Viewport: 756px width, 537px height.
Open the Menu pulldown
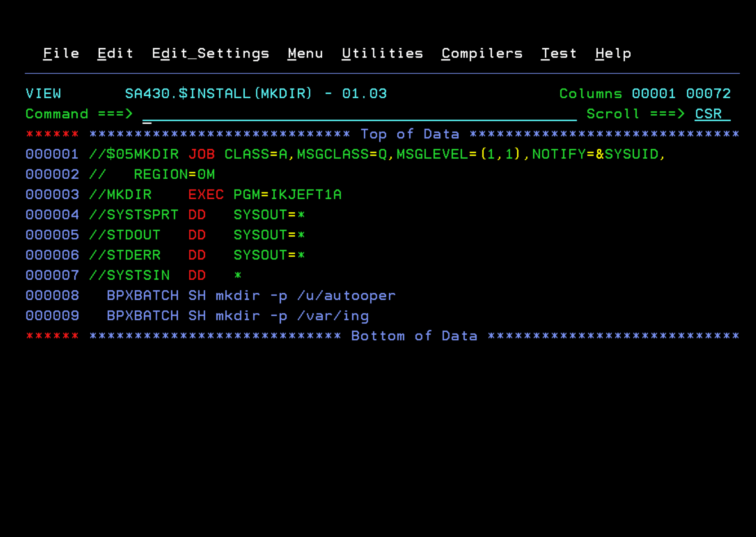pos(305,53)
